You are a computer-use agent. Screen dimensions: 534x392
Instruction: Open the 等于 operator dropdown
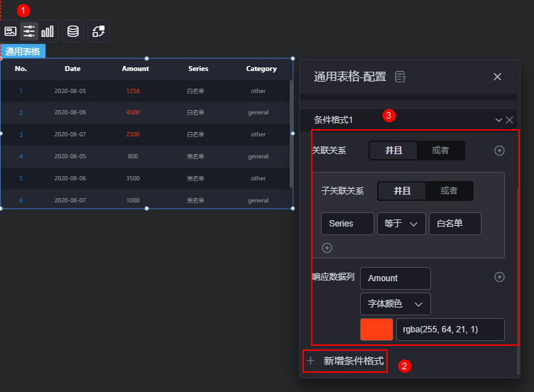coord(401,224)
